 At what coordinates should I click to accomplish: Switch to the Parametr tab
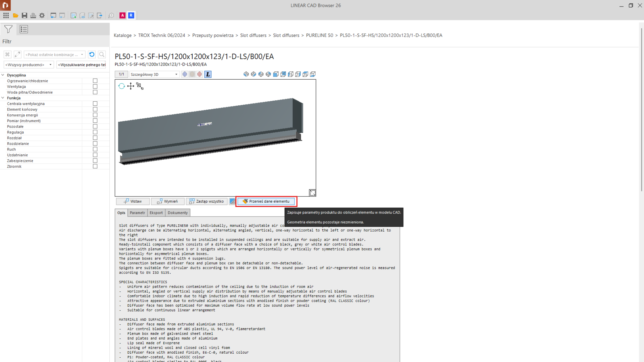137,213
